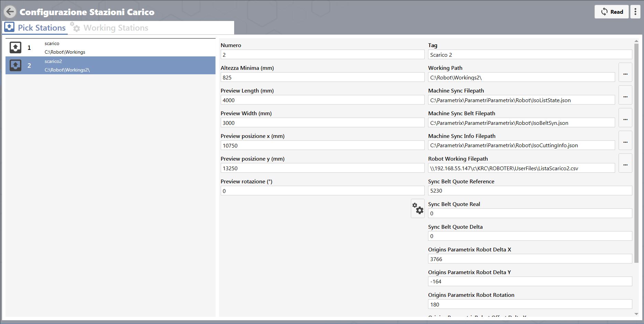Click the Machine Sync Belt Filepath field
This screenshot has width=644, height=324.
pyautogui.click(x=521, y=123)
